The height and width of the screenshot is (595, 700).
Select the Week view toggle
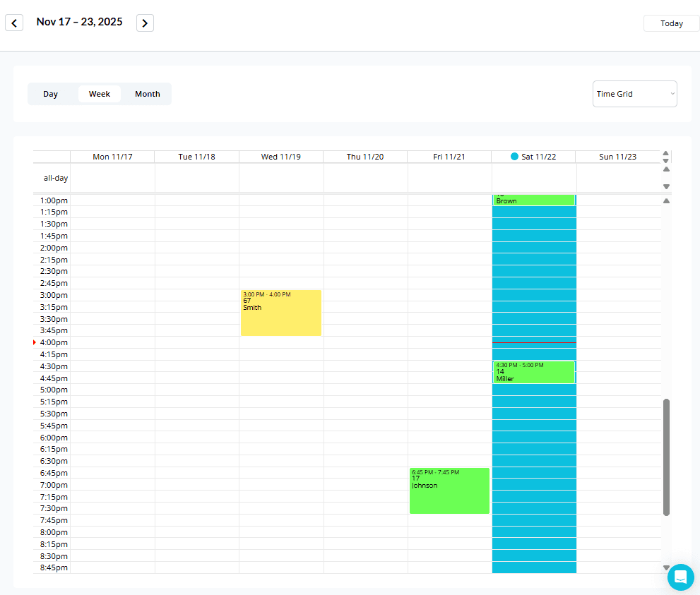pos(99,93)
